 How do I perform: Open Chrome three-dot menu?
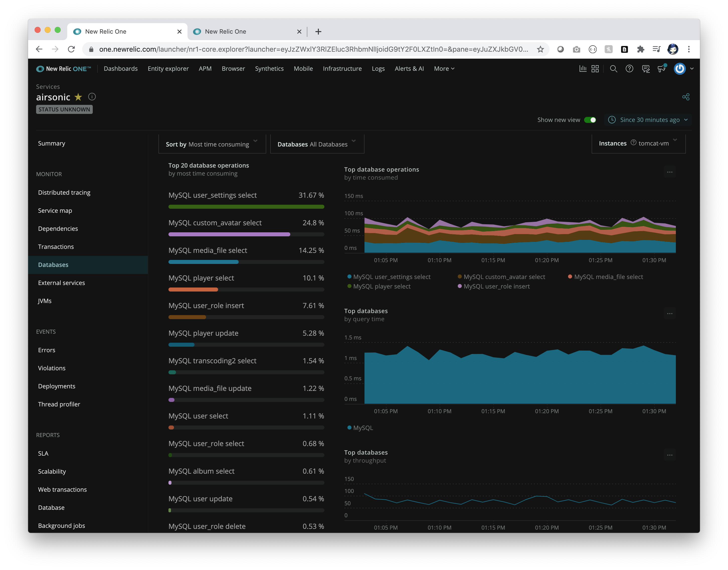689,49
